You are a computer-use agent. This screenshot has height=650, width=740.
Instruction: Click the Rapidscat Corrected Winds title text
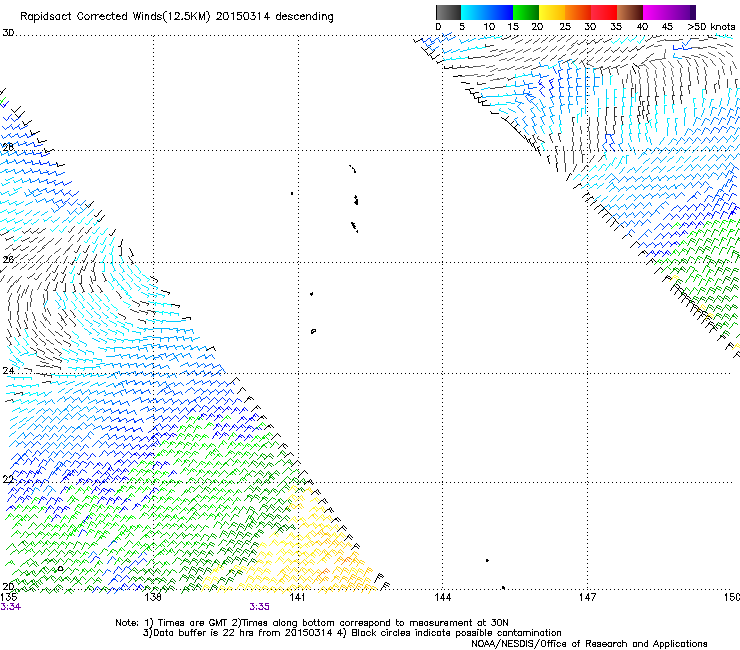(x=177, y=17)
